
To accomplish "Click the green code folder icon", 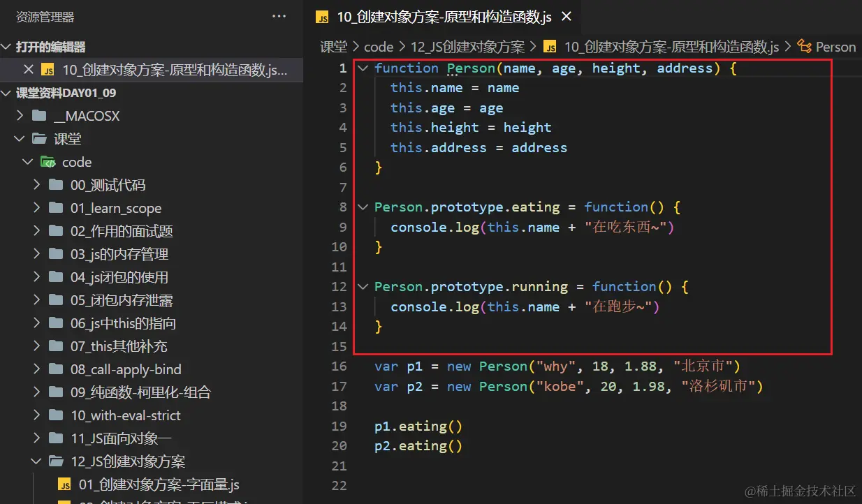I will pos(48,162).
